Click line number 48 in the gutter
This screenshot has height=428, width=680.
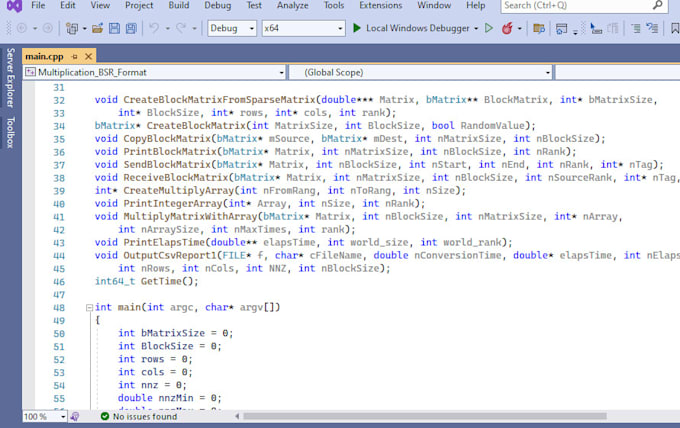click(x=59, y=307)
